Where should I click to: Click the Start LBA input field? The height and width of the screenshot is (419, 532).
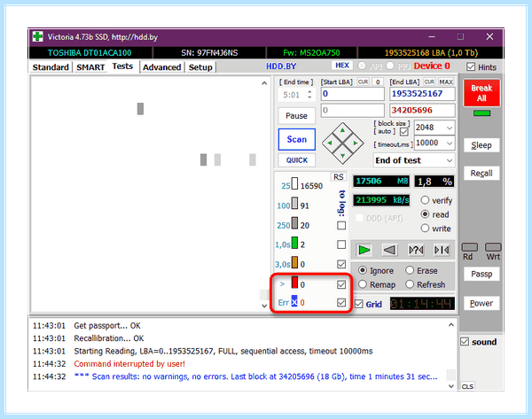click(x=353, y=94)
